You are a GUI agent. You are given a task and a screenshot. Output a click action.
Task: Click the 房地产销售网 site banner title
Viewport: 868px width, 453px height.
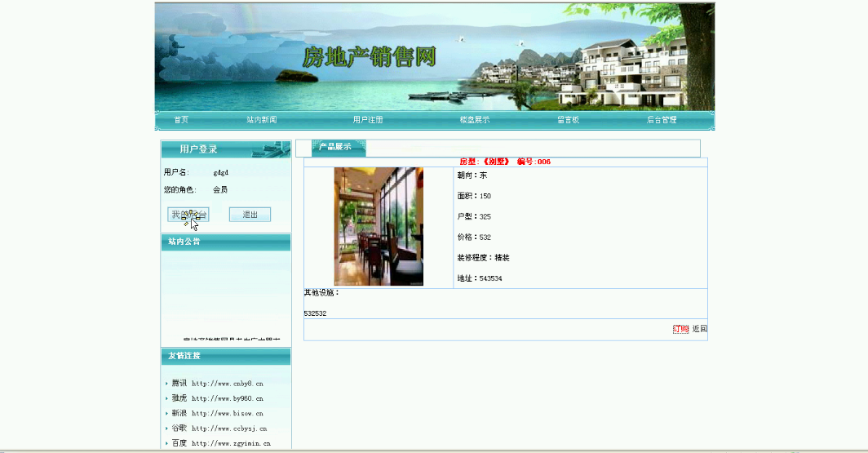(370, 57)
